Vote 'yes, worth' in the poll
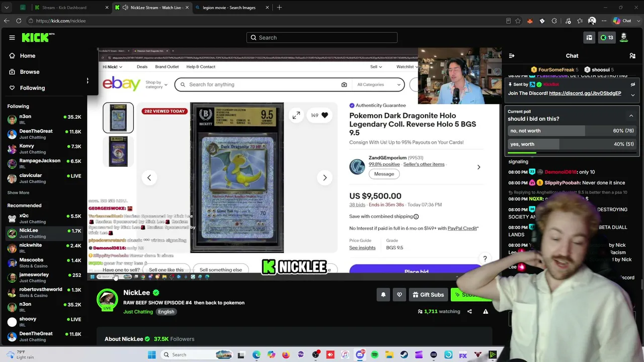Image resolution: width=644 pixels, height=362 pixels. (572, 144)
